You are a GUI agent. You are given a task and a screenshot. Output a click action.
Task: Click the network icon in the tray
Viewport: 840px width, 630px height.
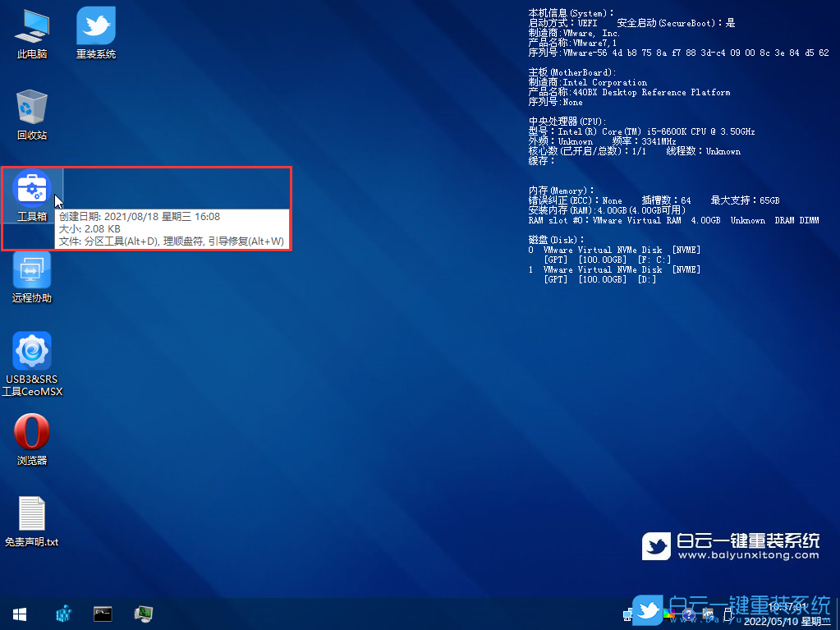click(x=627, y=614)
